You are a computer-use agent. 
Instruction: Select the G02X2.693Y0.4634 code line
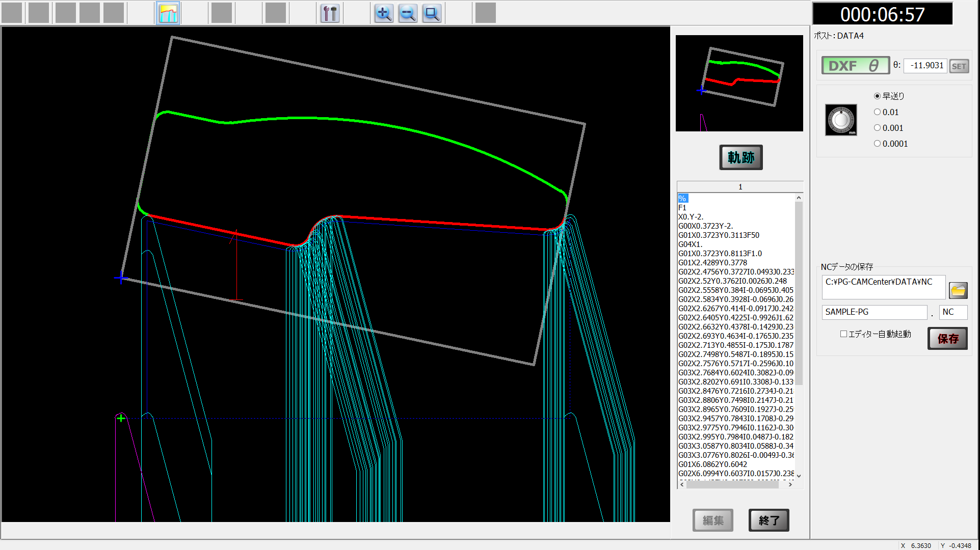point(735,336)
